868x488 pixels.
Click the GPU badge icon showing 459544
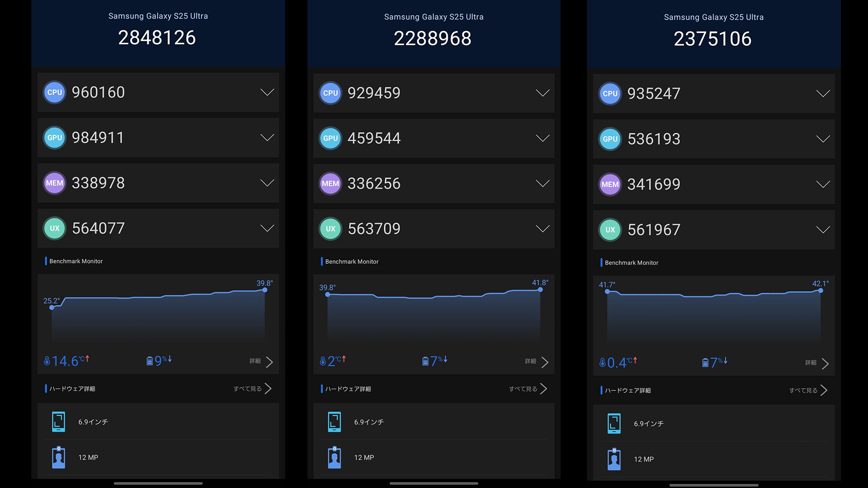pyautogui.click(x=330, y=138)
